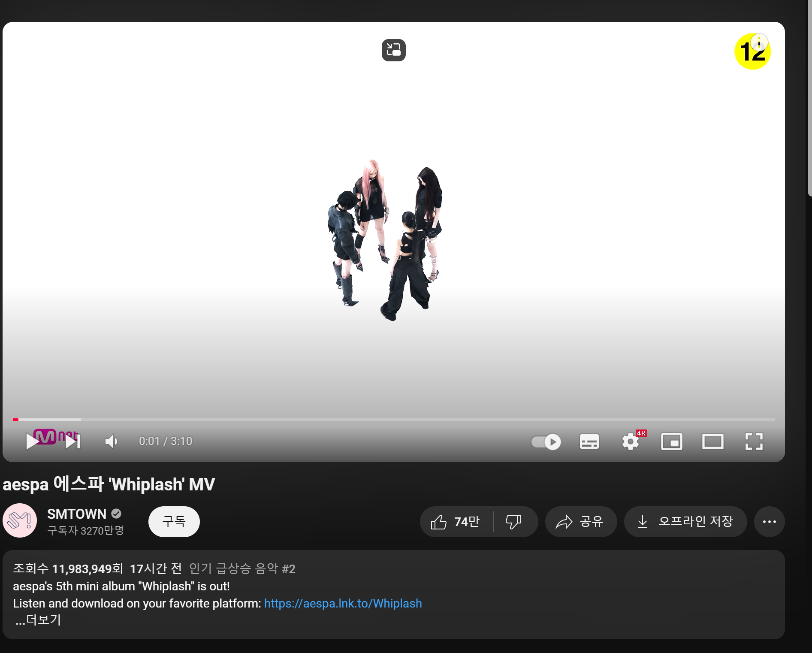
Task: Click the picture-in-picture icon atop video
Action: tap(394, 50)
